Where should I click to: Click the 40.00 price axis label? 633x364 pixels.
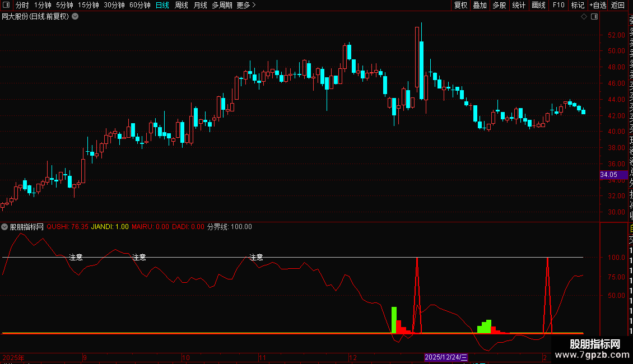(616, 132)
